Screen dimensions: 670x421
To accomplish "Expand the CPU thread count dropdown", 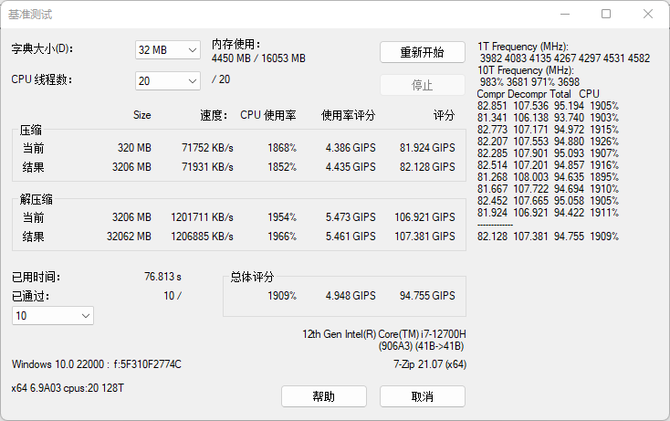I will (x=168, y=81).
